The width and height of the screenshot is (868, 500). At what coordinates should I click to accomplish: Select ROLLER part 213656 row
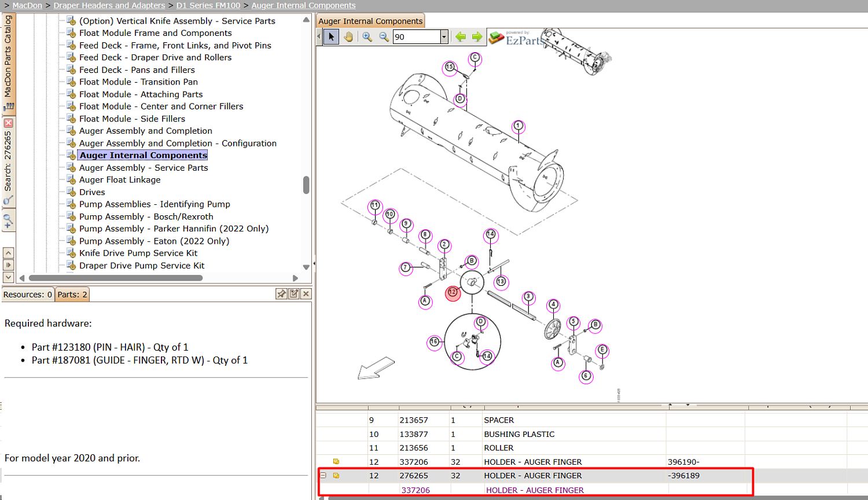[591, 448]
